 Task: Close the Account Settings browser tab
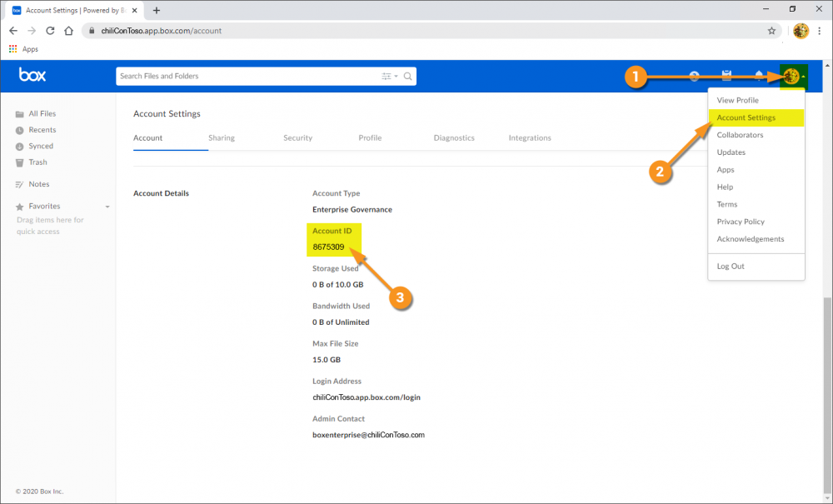(x=134, y=11)
